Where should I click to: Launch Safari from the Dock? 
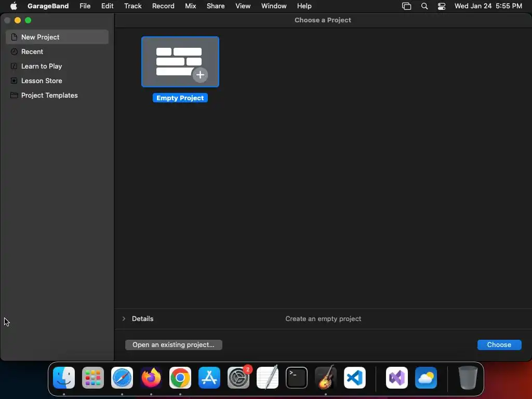(122, 378)
